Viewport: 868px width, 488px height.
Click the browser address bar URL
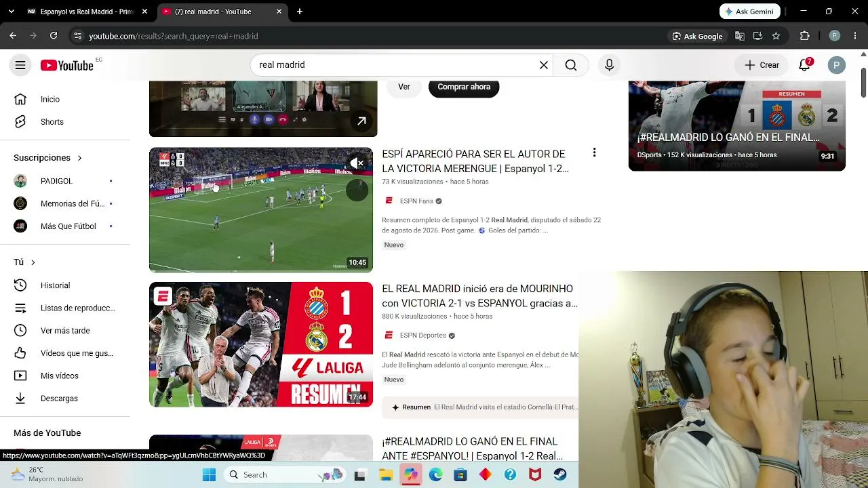(174, 36)
